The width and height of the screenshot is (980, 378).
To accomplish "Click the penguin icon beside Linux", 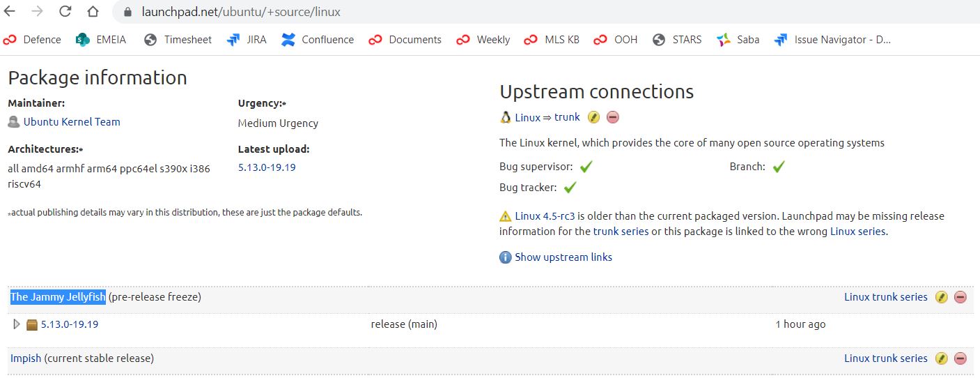I will click(506, 117).
